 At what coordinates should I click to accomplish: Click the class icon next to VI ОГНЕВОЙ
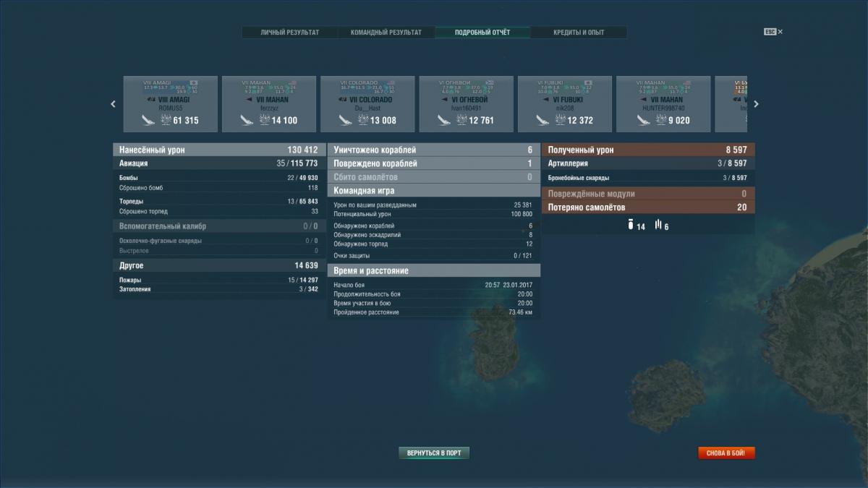446,100
